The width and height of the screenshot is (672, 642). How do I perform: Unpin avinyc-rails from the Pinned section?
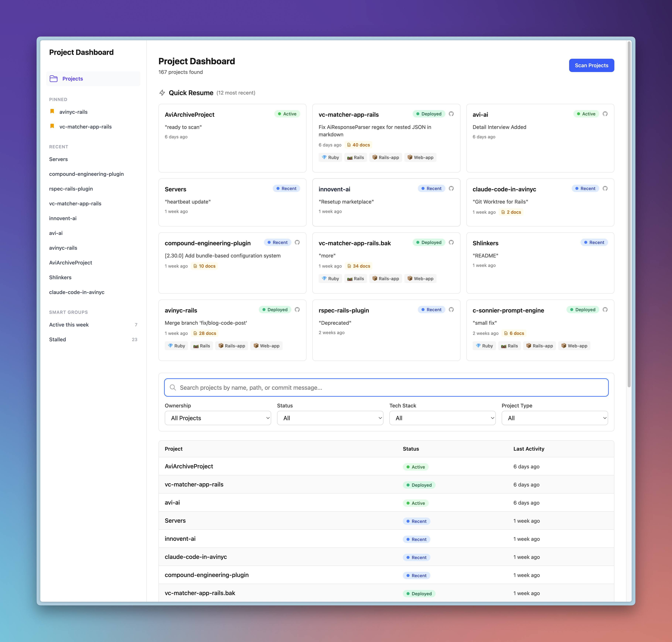point(52,111)
